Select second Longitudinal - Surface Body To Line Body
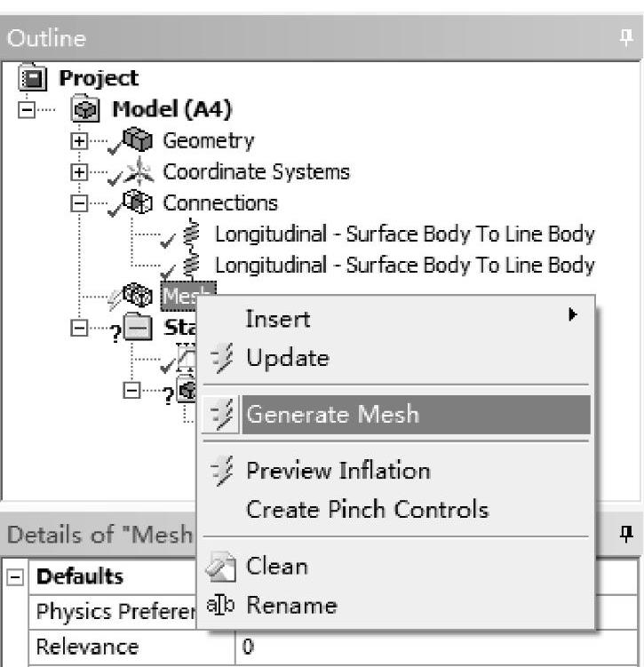 404,266
